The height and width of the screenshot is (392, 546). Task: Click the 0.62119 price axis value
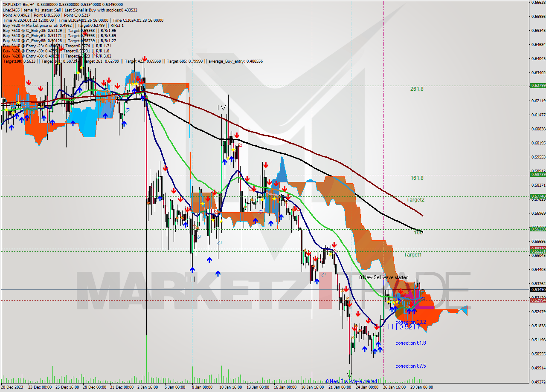click(x=538, y=101)
